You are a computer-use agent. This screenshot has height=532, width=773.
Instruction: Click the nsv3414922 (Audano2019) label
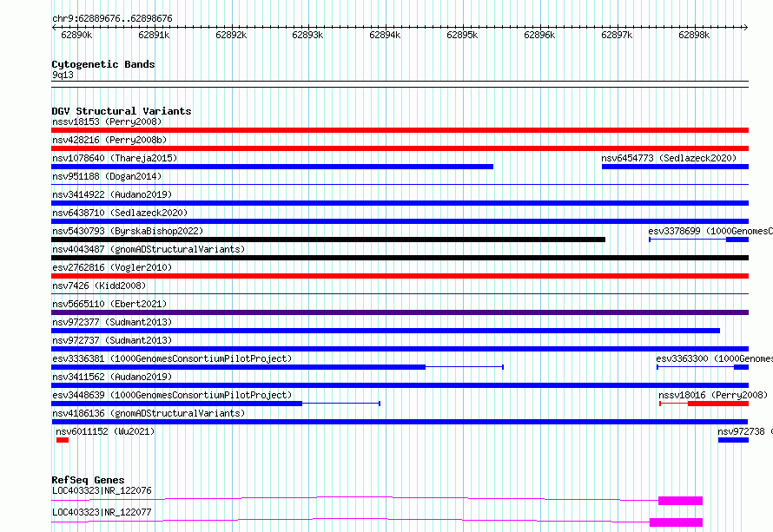pyautogui.click(x=112, y=194)
